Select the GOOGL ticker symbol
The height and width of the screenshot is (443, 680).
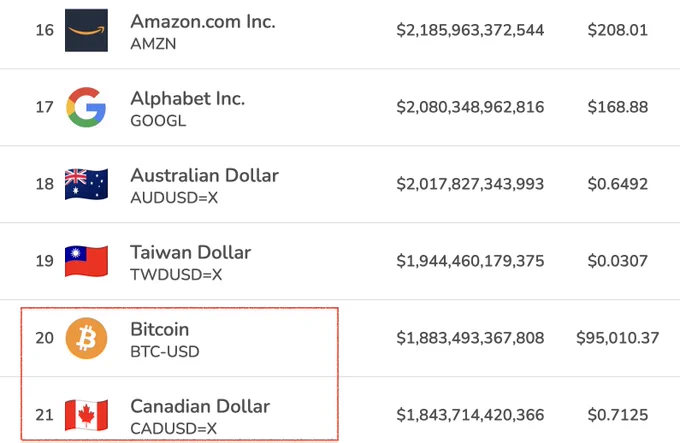(x=158, y=121)
